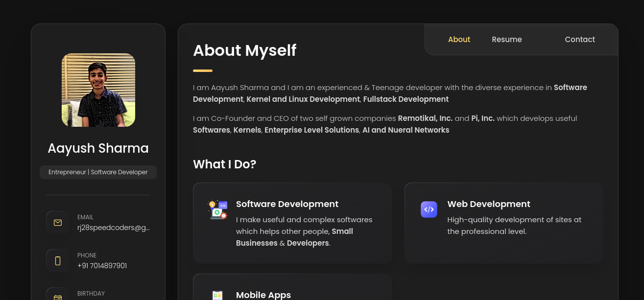Screen dimensions: 644x300
Task: Select the Software Development service icon
Action: tap(217, 209)
